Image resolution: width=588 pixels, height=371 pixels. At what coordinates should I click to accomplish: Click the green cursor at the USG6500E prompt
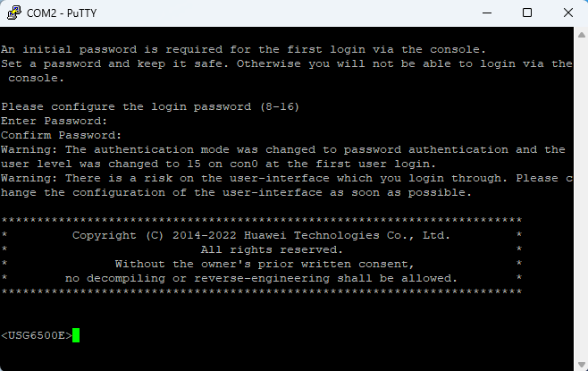[76, 335]
